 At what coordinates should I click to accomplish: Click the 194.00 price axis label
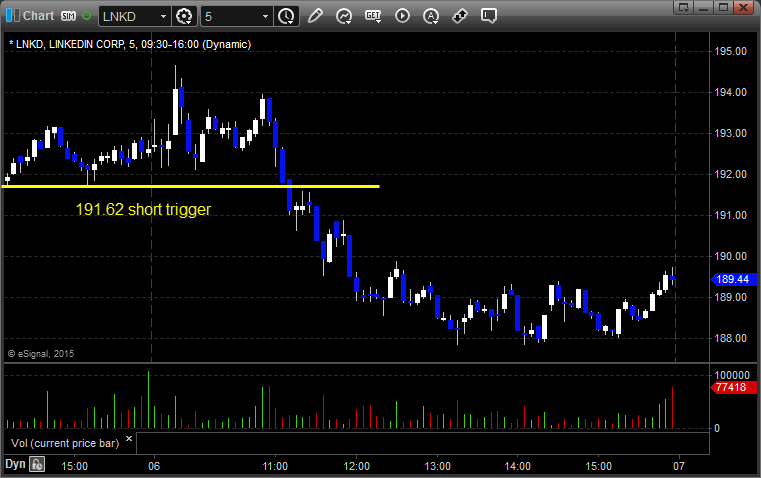(x=730, y=92)
